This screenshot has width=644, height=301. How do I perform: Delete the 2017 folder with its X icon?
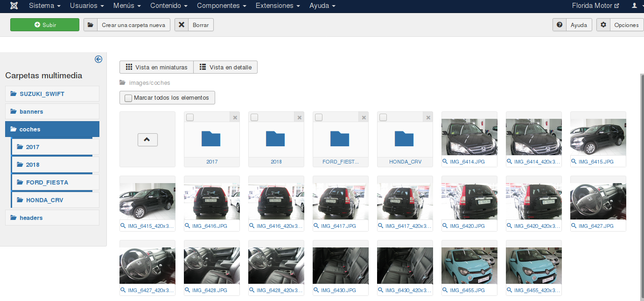tap(235, 117)
